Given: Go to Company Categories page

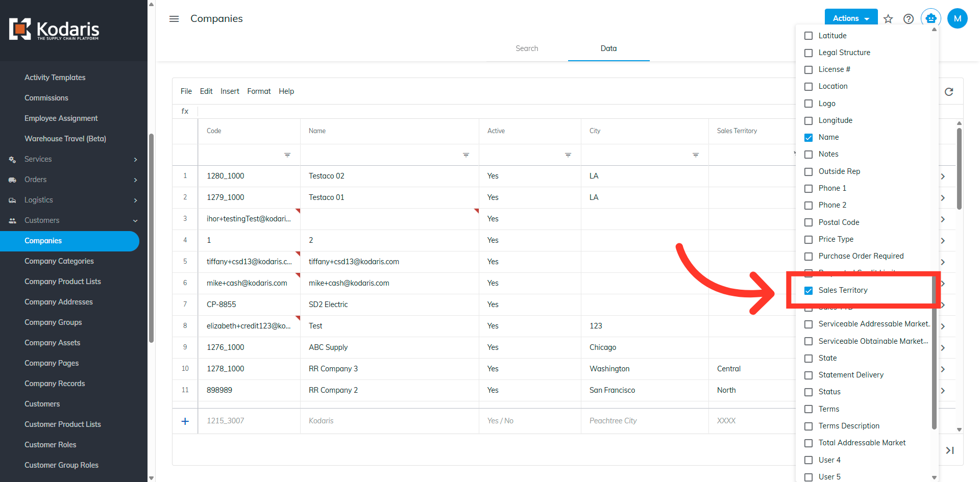Looking at the screenshot, I should click(x=59, y=261).
